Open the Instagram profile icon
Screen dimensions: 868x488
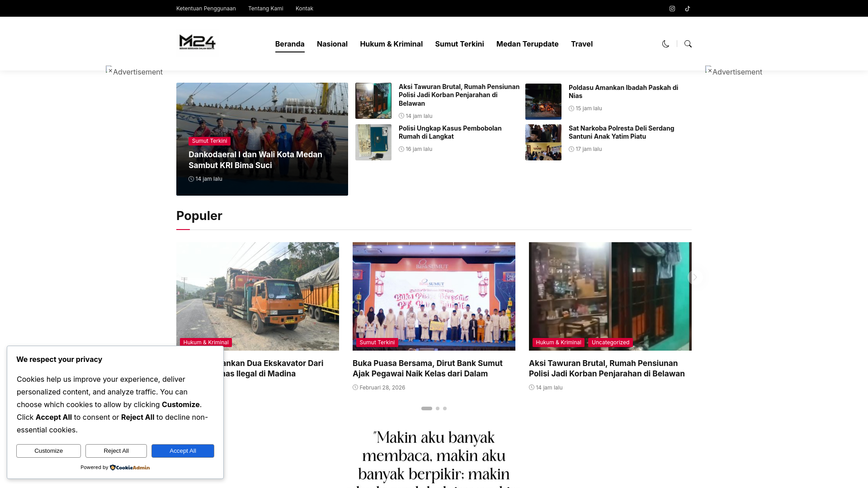coord(672,9)
